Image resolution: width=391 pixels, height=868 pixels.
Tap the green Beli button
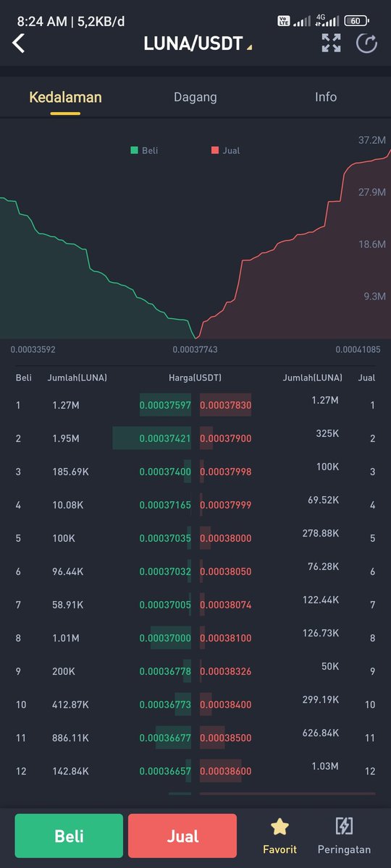tap(69, 836)
